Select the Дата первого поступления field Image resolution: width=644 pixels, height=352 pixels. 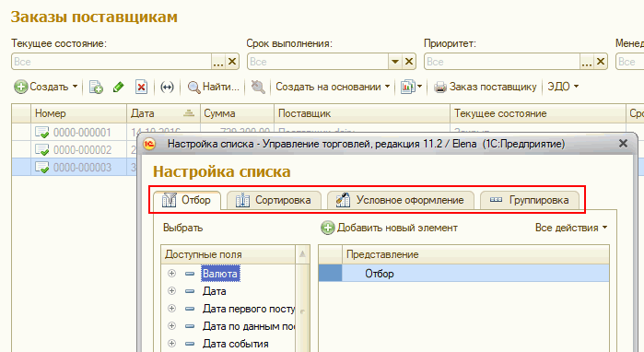(249, 309)
